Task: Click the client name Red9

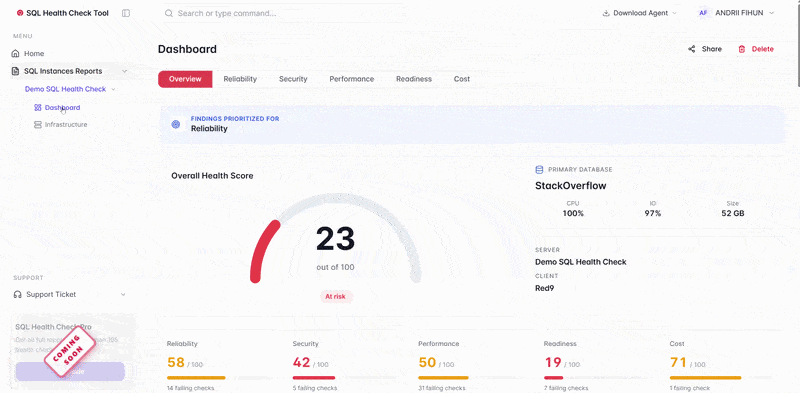Action: point(544,288)
